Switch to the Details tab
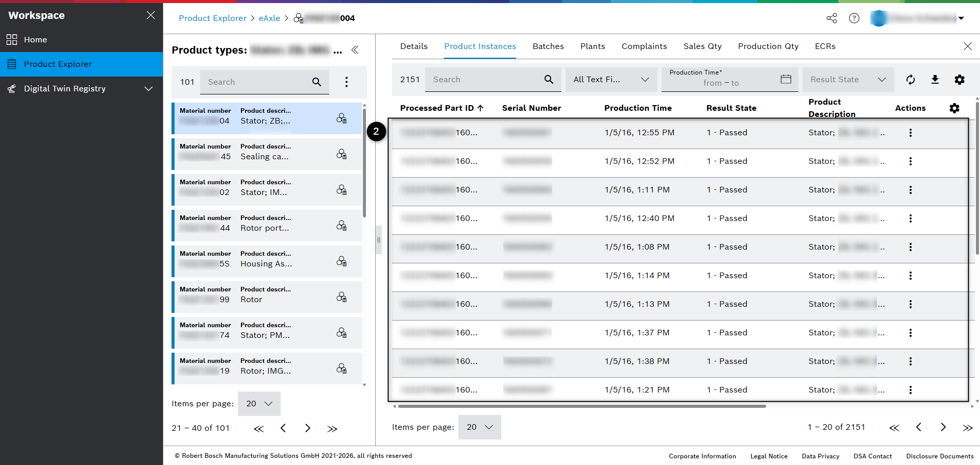Viewport: 980px width, 465px height. pyautogui.click(x=414, y=46)
